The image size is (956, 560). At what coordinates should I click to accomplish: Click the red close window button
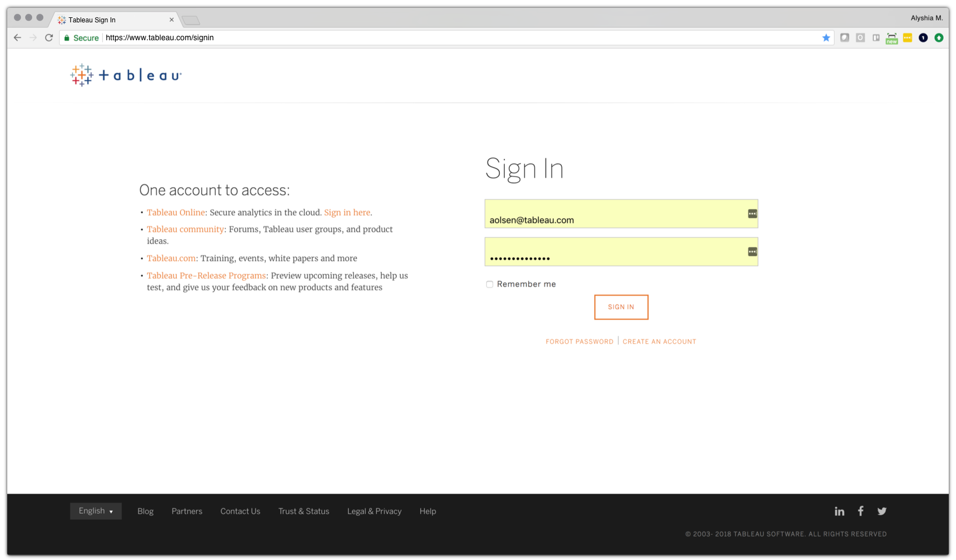[x=17, y=17]
